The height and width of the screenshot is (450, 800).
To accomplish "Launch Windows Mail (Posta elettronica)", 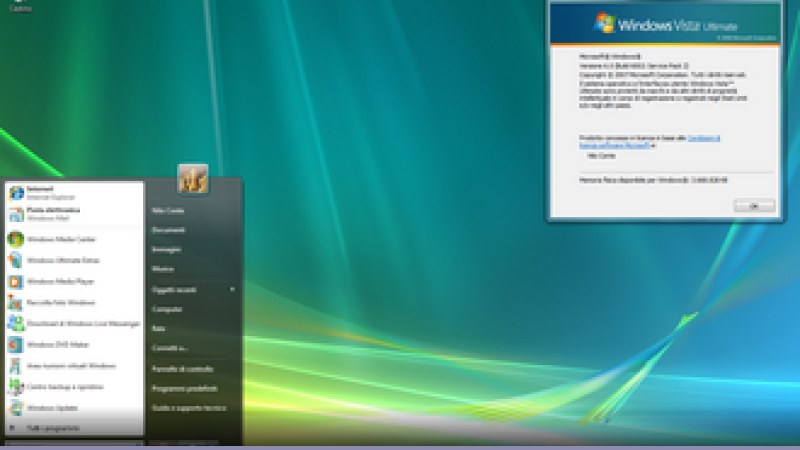I will 74,214.
